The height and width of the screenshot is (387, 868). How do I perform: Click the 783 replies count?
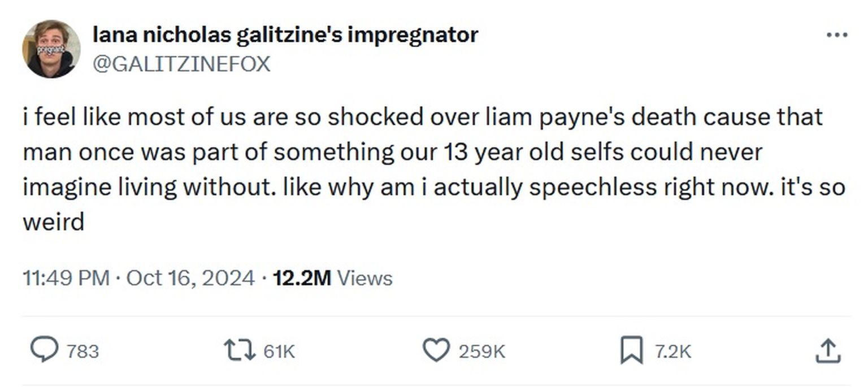coord(83,352)
